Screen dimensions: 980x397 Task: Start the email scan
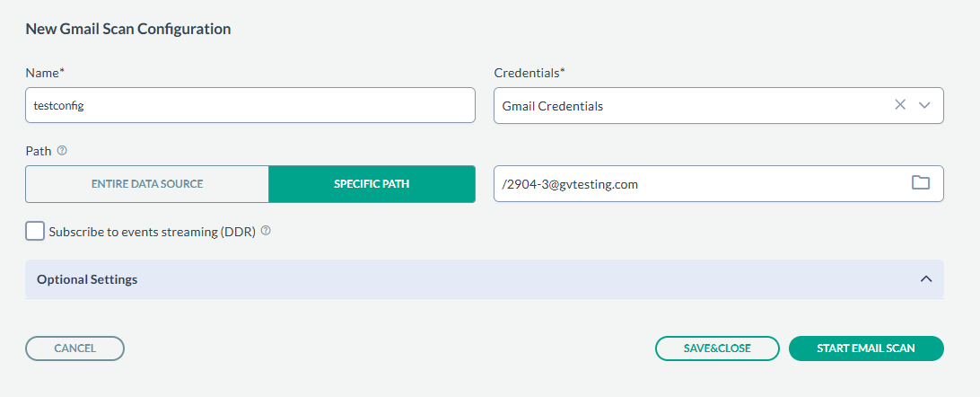pos(865,348)
